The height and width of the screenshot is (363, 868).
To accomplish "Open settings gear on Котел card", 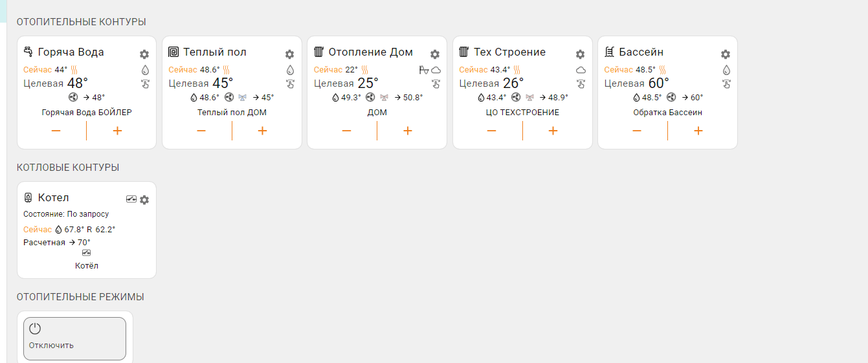I will [x=144, y=200].
